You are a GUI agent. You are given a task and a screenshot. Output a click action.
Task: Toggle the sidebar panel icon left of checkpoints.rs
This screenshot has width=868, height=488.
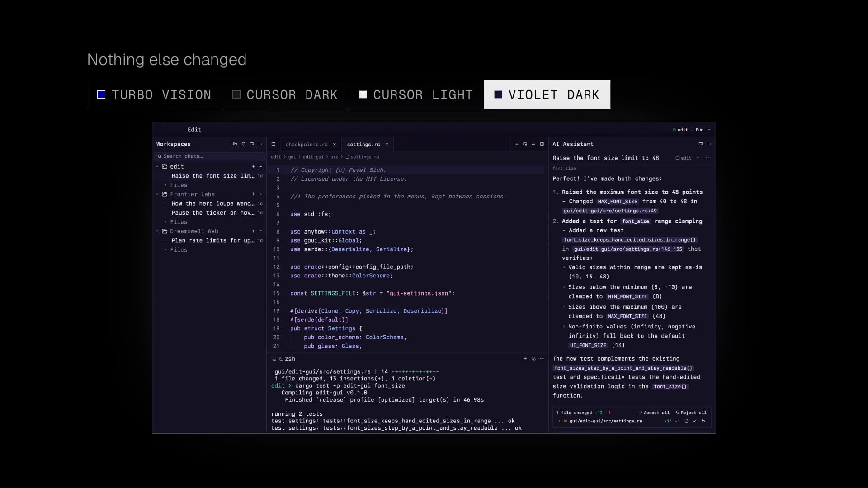[274, 145]
